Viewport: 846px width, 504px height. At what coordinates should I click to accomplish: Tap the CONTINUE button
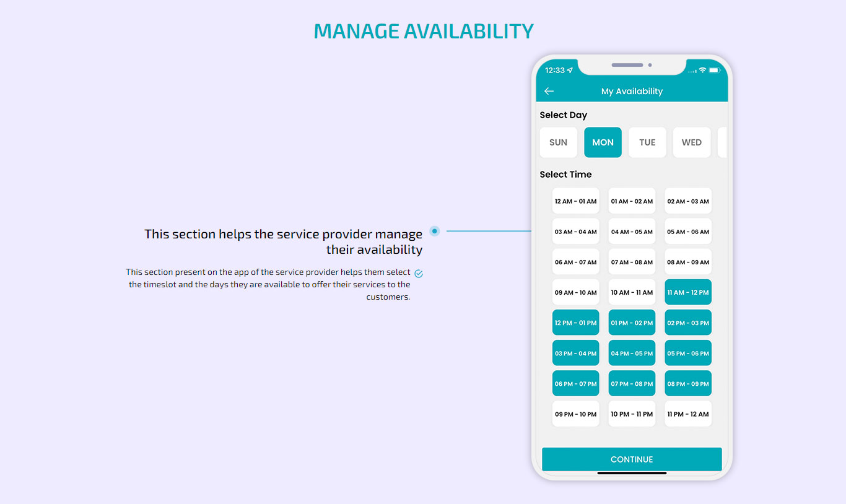pos(632,459)
